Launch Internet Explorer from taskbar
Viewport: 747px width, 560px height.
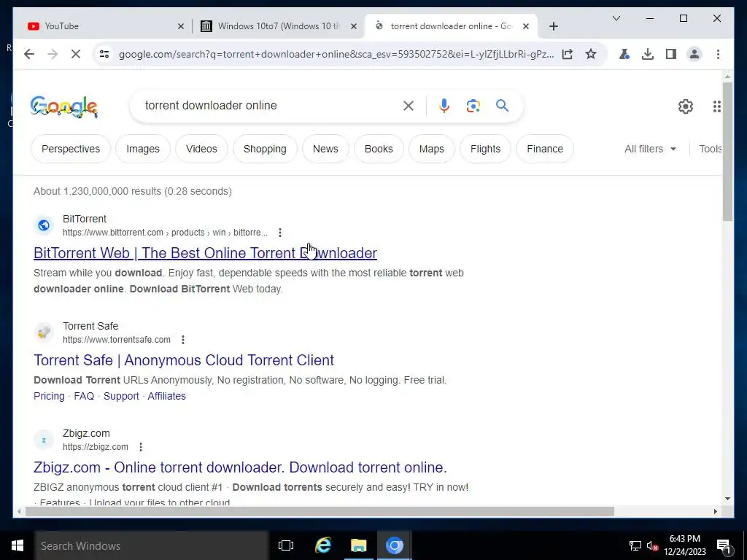(323, 545)
